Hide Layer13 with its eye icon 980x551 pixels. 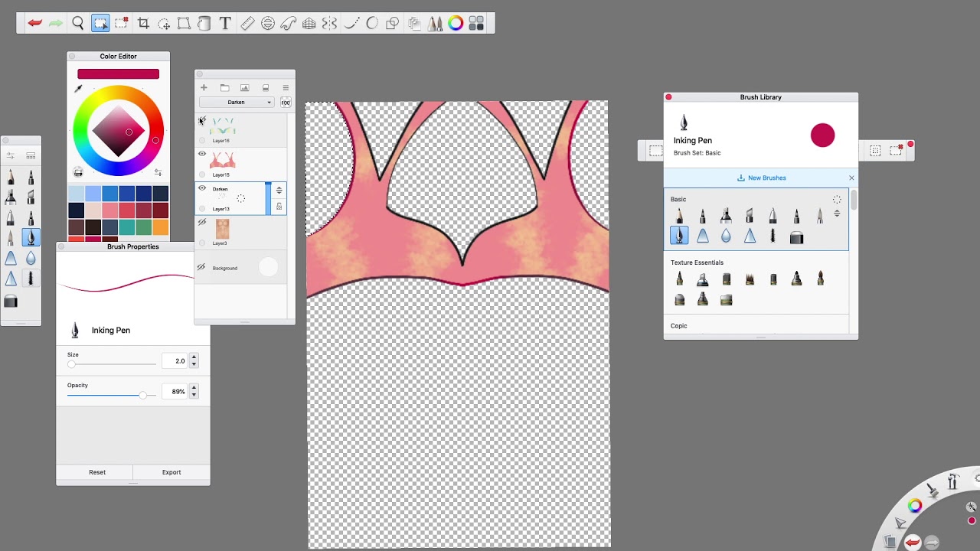pyautogui.click(x=202, y=188)
